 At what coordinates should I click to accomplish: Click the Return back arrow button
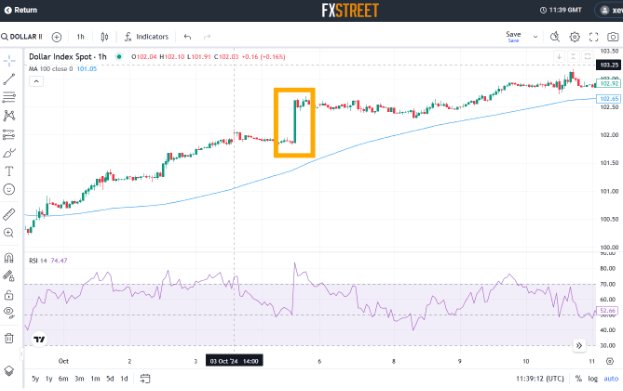coord(21,10)
